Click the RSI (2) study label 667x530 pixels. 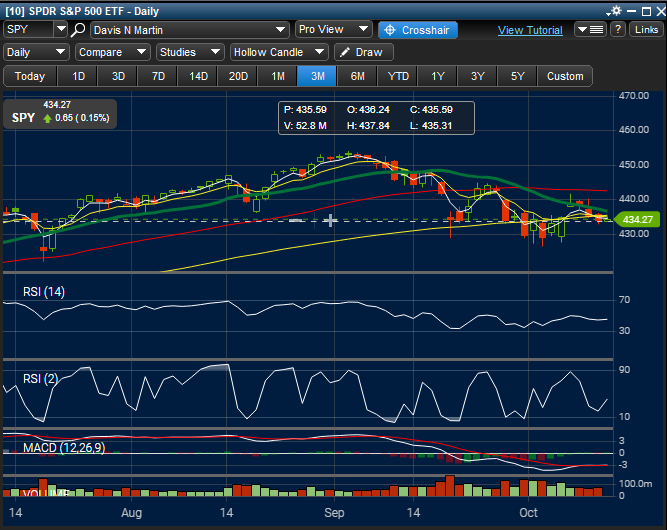pos(40,379)
